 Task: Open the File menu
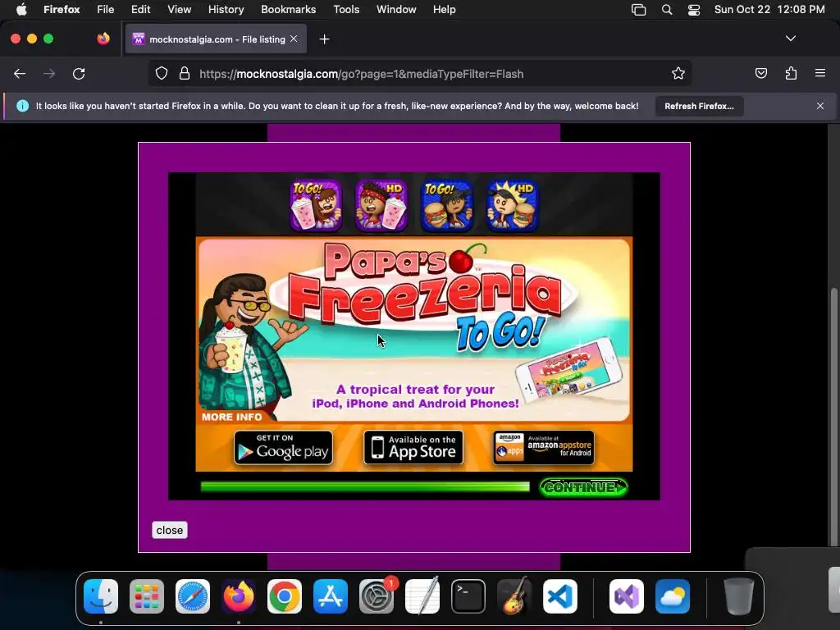(x=106, y=9)
